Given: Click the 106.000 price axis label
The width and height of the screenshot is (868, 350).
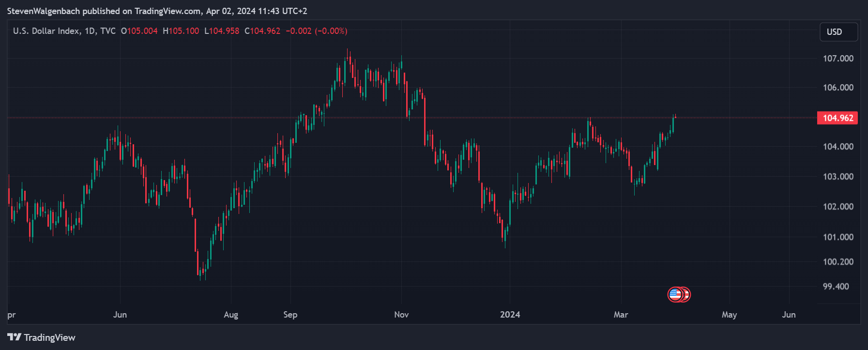Looking at the screenshot, I should [x=838, y=88].
